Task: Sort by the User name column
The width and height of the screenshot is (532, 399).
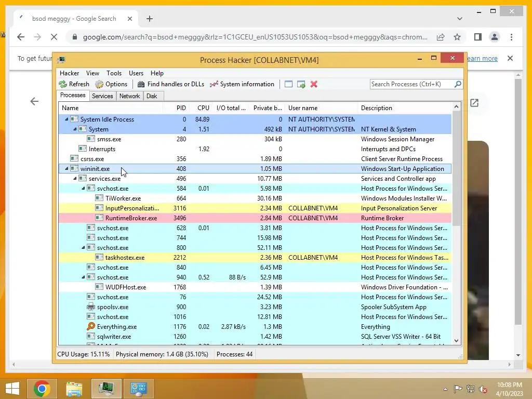Action: [321, 108]
